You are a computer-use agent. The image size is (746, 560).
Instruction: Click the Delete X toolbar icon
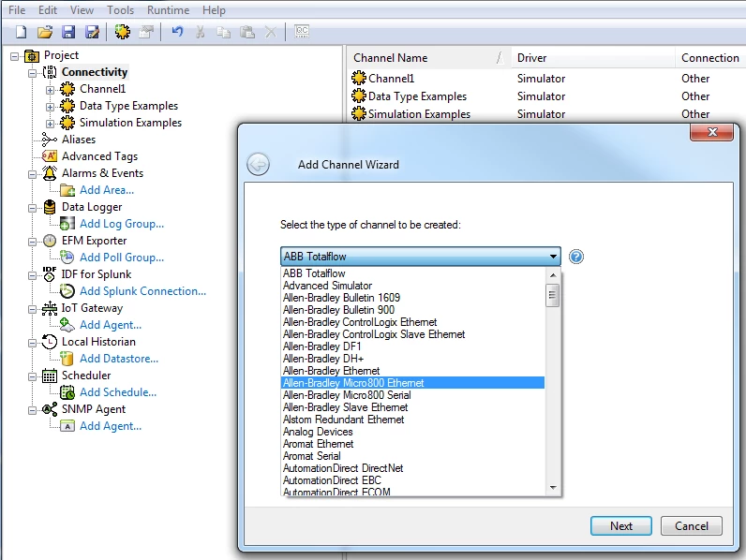[270, 32]
